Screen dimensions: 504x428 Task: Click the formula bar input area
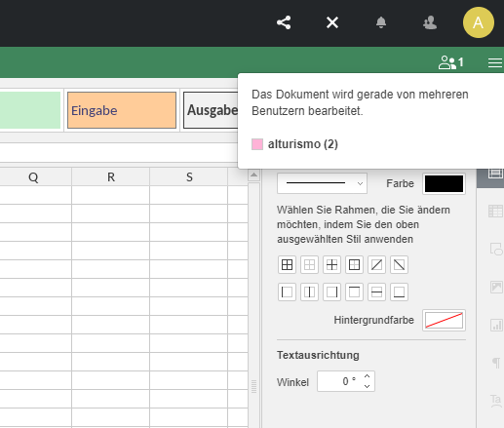tap(119, 153)
